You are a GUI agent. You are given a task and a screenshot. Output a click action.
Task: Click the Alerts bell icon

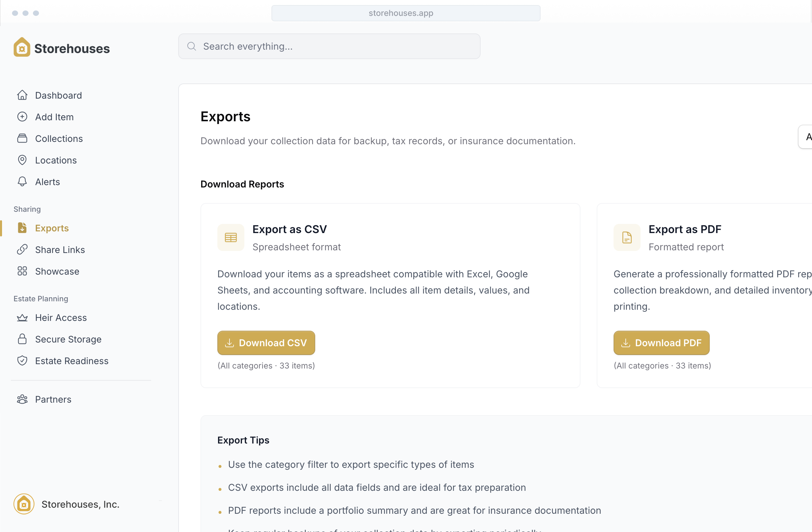pos(22,182)
